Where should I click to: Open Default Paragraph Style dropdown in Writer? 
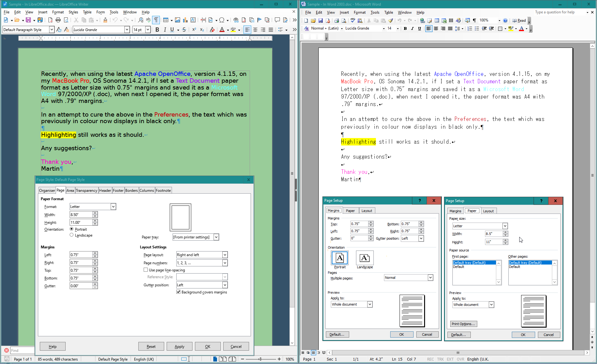(x=52, y=30)
